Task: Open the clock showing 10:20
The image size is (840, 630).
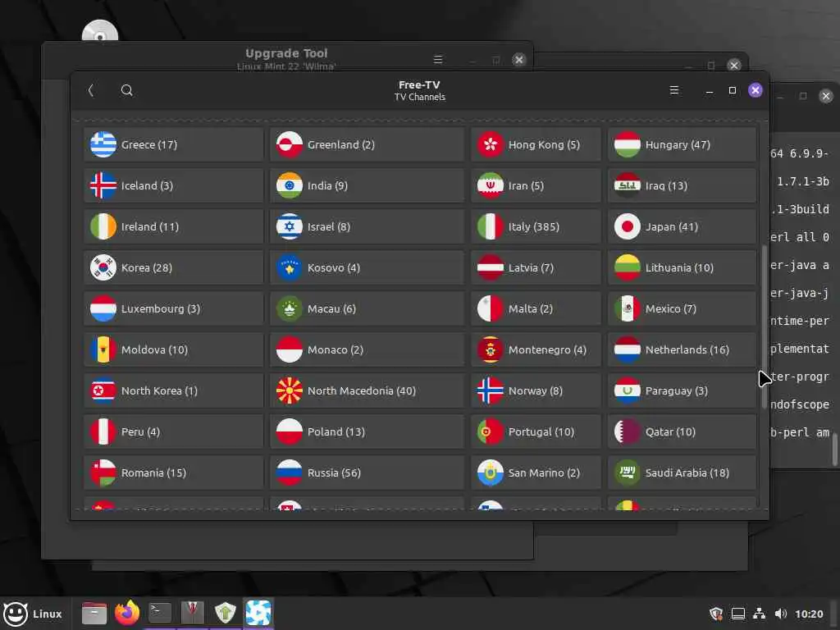Action: tap(808, 614)
